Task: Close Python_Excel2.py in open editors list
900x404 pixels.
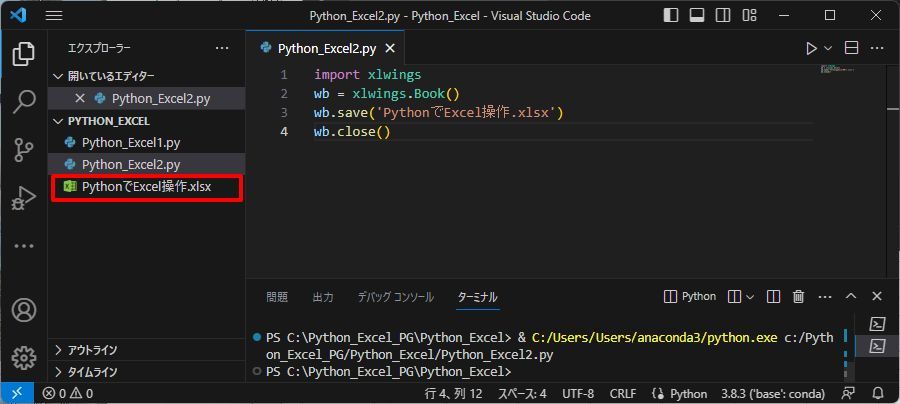Action: 80,99
